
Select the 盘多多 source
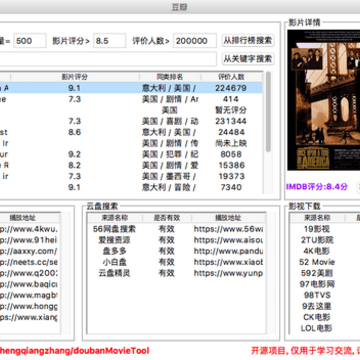(x=115, y=251)
